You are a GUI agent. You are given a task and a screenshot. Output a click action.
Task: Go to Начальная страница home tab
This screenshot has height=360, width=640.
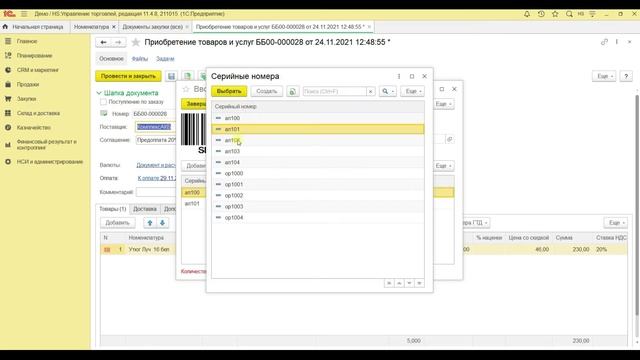[33, 27]
